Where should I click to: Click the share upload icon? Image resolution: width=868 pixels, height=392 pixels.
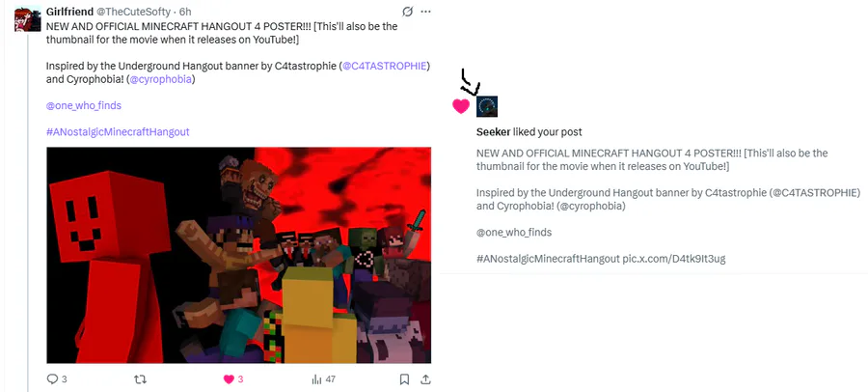point(425,379)
